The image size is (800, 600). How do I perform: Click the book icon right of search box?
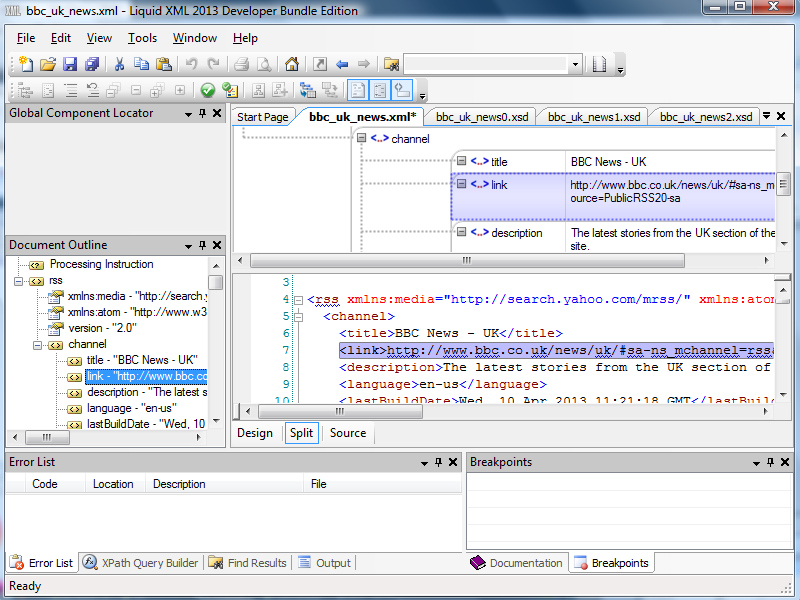point(599,64)
